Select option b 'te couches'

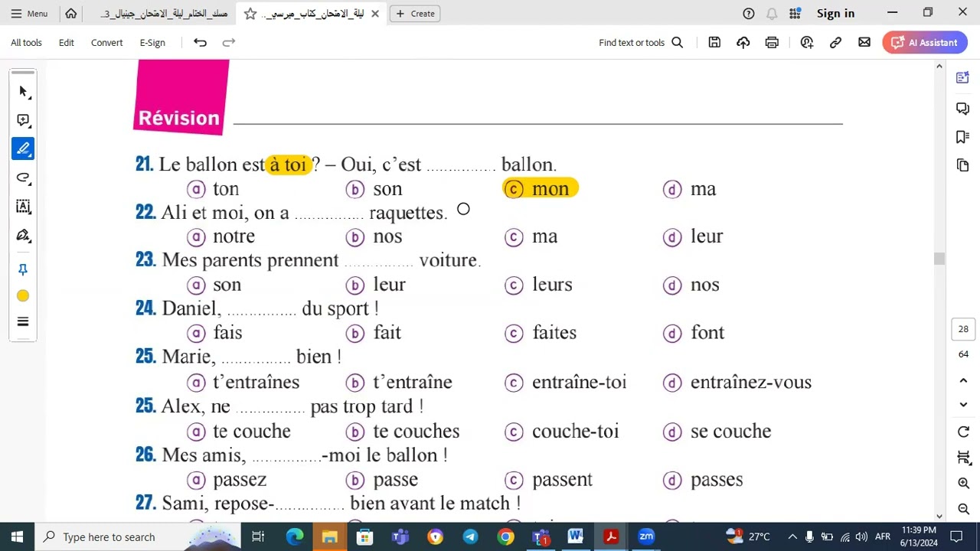coord(403,432)
